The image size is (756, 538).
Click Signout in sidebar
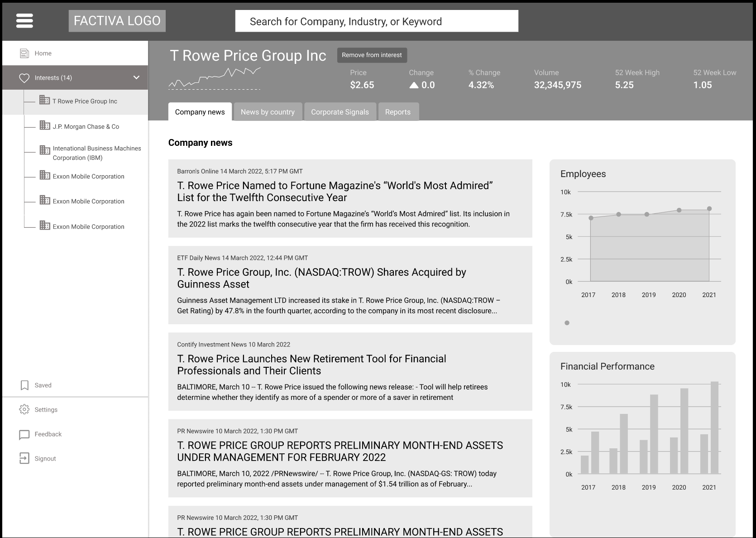[75, 459]
